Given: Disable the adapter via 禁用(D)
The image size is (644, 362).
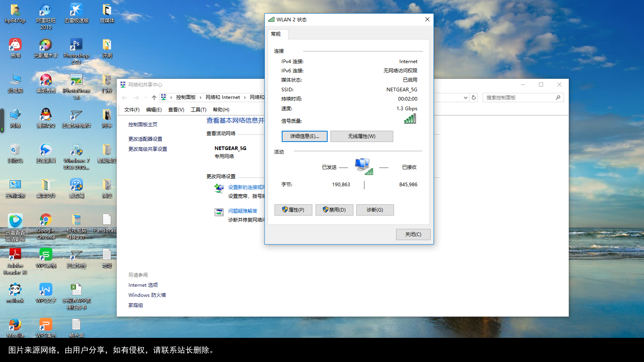Looking at the screenshot, I should click(334, 210).
